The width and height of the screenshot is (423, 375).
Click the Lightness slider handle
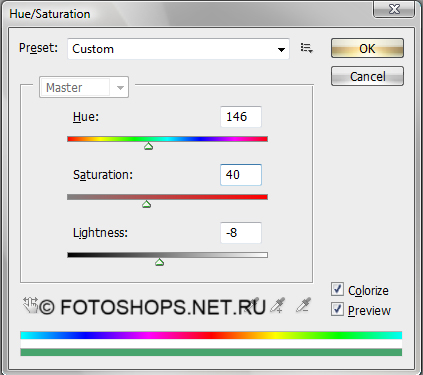160,262
